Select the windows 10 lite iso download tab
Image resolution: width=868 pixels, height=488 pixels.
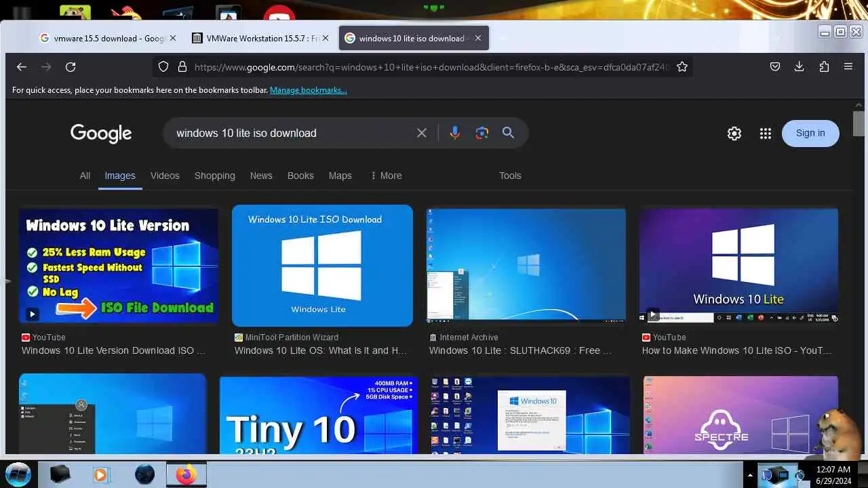[414, 38]
